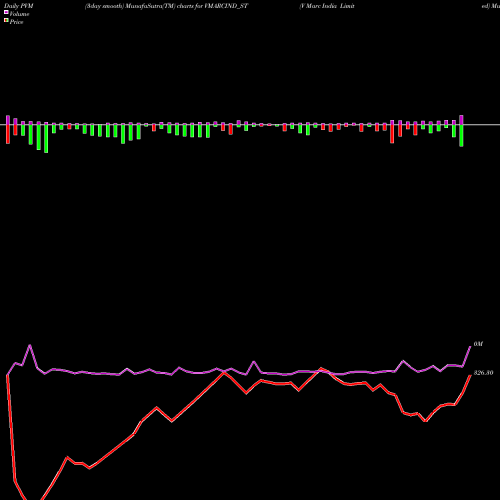Click the last purple-green bar at the right end
This screenshot has height=500, width=500.
tap(461, 131)
